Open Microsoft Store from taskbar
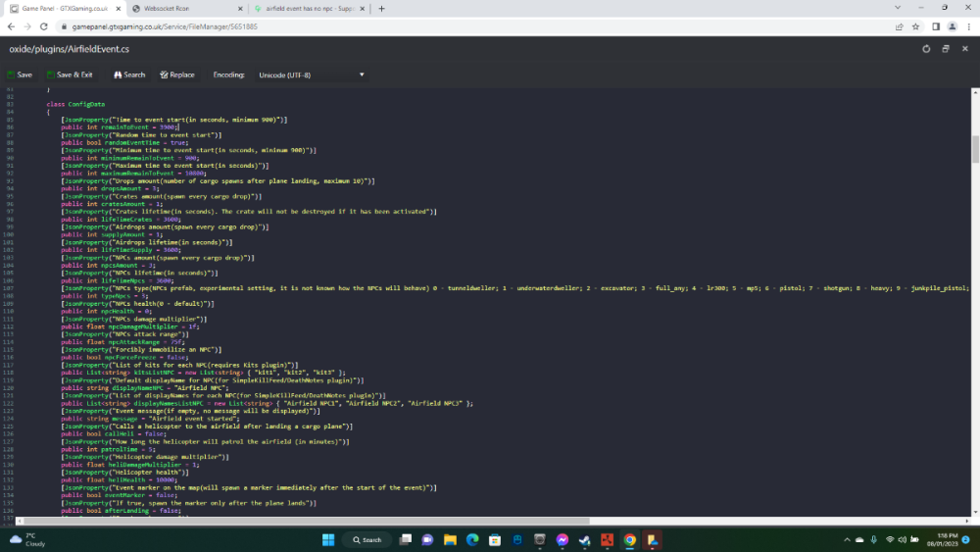Image resolution: width=980 pixels, height=552 pixels. [x=495, y=539]
